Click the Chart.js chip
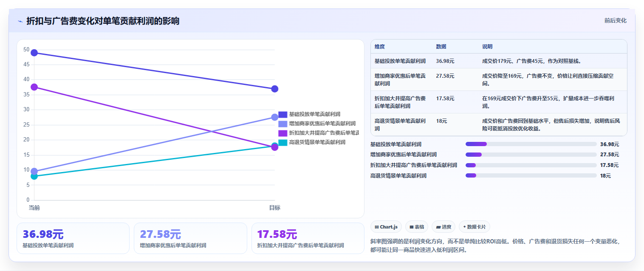The image size is (644, 271). pyautogui.click(x=386, y=227)
